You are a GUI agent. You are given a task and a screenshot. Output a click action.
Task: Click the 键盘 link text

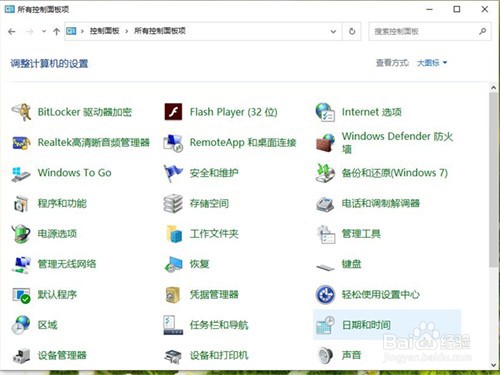tap(351, 264)
